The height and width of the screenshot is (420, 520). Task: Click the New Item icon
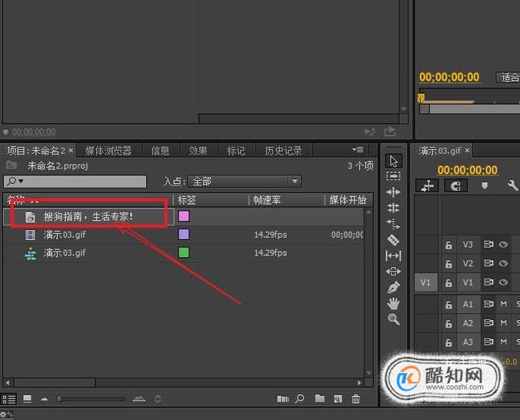coord(338,398)
